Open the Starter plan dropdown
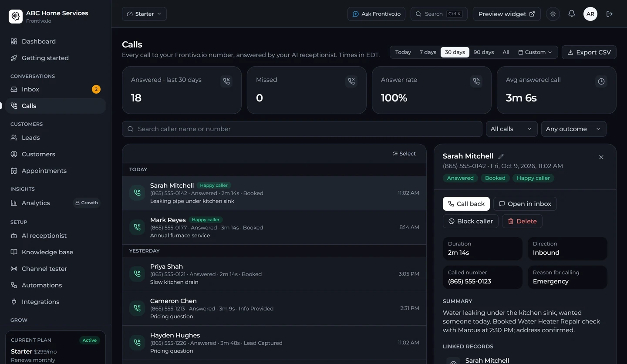Viewport: 627px width, 364px height. (144, 14)
